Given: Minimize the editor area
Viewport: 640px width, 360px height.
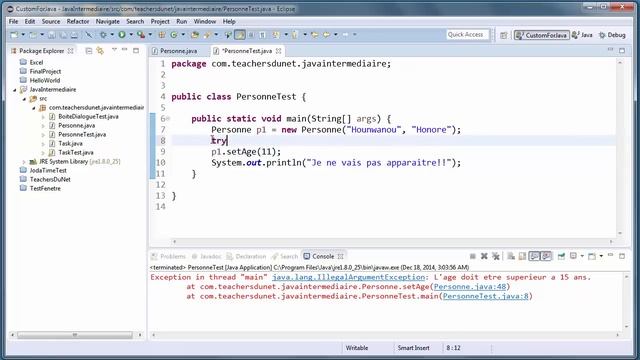Looking at the screenshot, I should coord(611,50).
